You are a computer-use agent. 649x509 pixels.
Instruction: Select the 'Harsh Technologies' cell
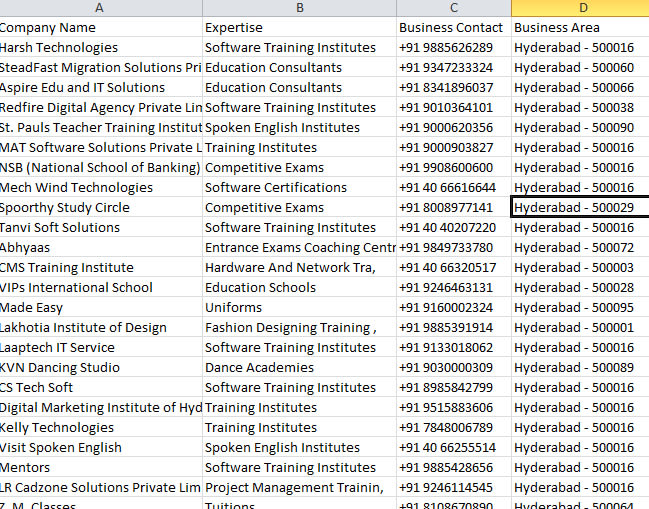tap(101, 47)
